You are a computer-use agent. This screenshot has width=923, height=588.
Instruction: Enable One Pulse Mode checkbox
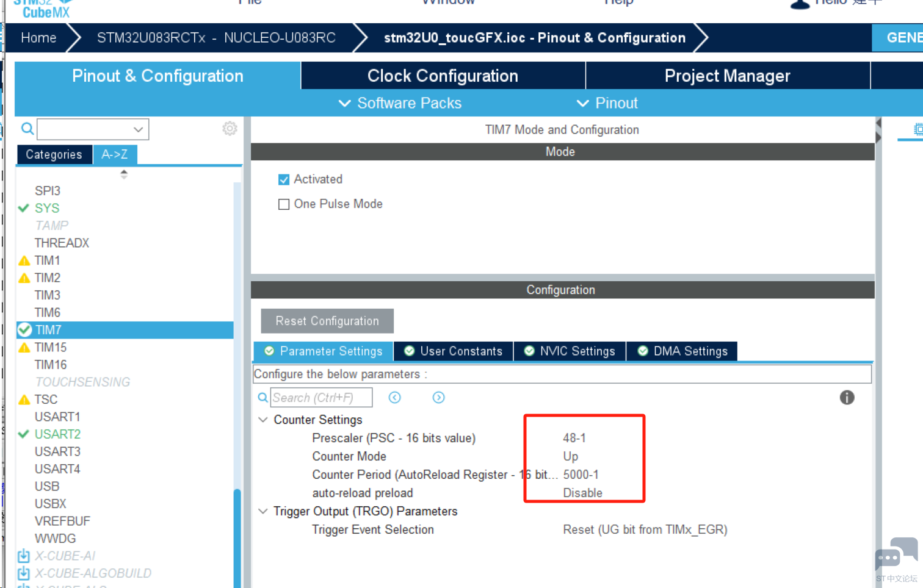[284, 204]
